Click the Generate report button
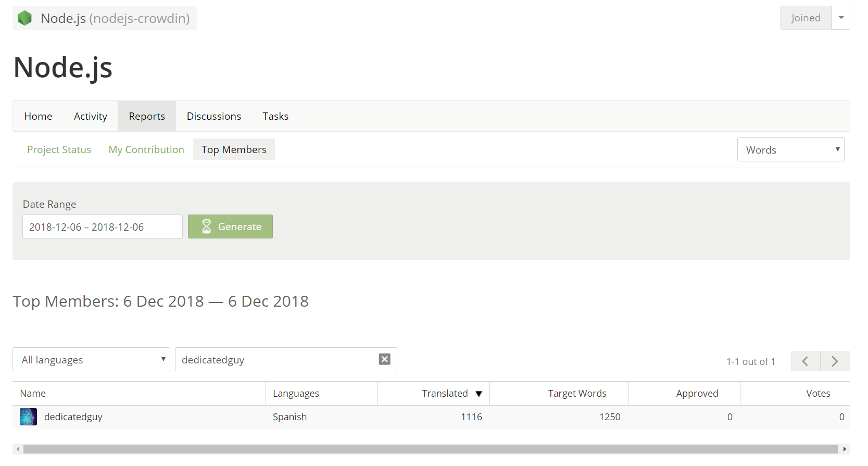Viewport: 868px width, 466px height. (x=230, y=226)
